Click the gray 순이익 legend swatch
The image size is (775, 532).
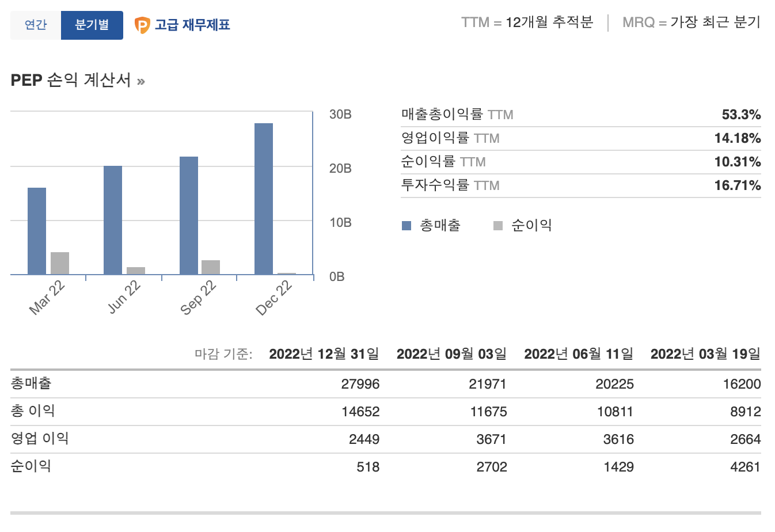(498, 226)
